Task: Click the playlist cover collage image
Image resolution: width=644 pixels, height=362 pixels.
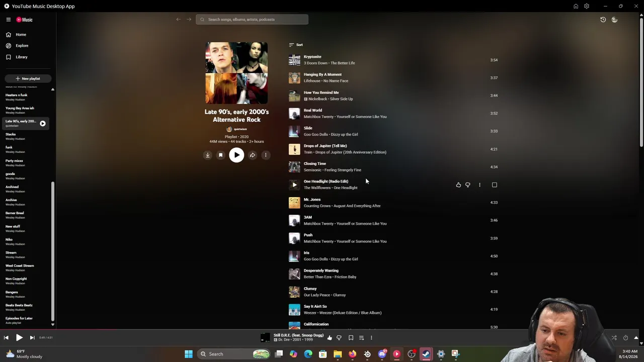Action: tap(236, 73)
